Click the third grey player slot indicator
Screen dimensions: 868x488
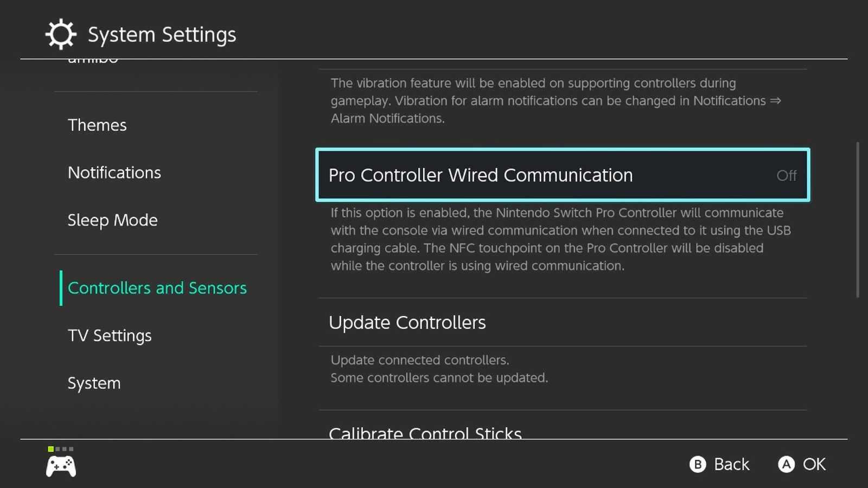click(x=65, y=448)
